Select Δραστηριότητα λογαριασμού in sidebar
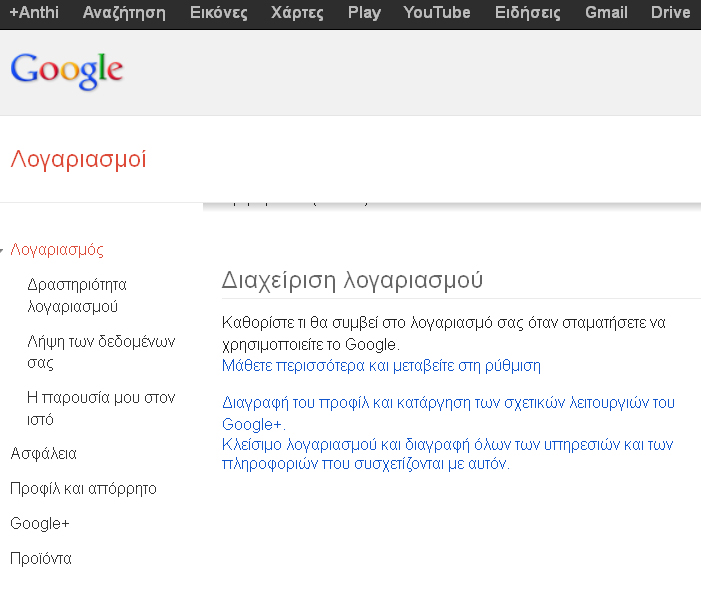 pos(77,295)
